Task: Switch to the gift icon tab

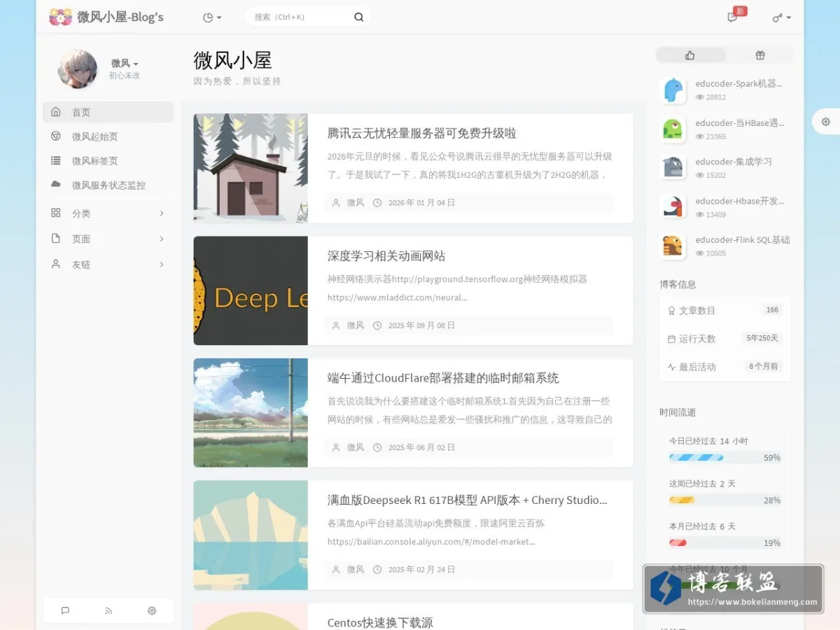Action: [759, 55]
